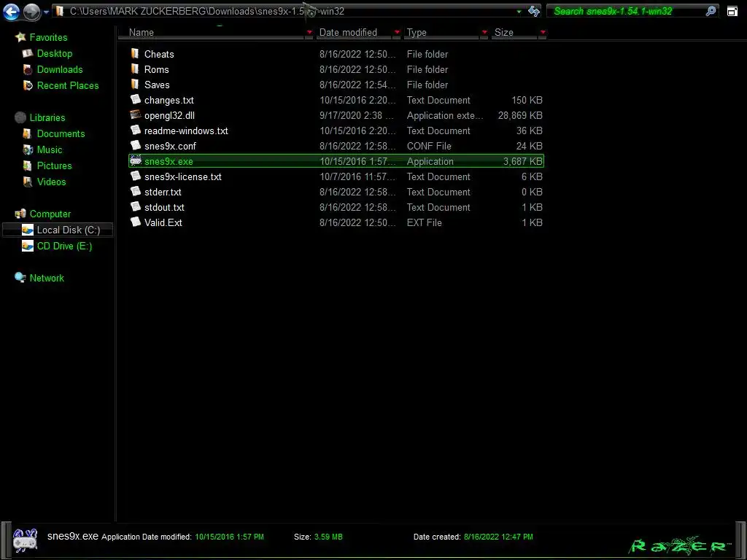Click '9/17/2020 2:38' date cell
This screenshot has height=560, width=747.
(x=356, y=115)
